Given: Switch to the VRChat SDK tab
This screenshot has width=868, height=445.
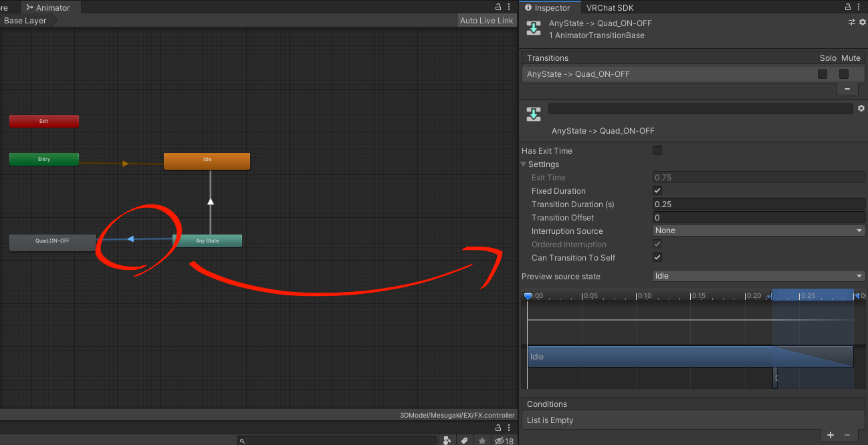Looking at the screenshot, I should coord(609,8).
